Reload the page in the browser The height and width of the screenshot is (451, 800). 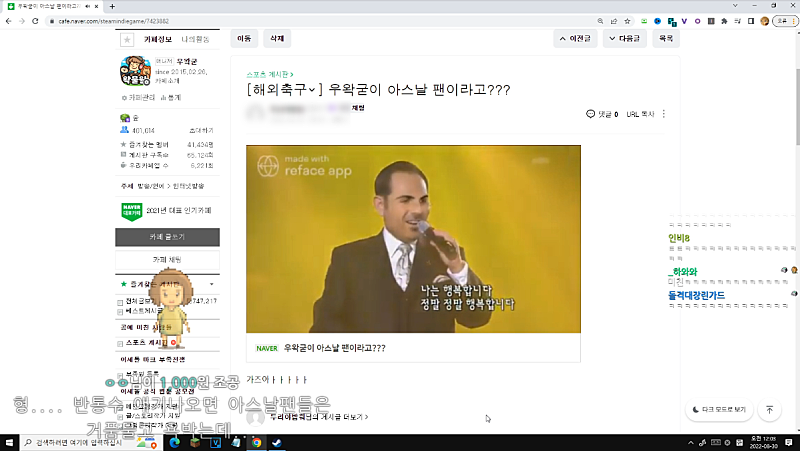pos(37,20)
